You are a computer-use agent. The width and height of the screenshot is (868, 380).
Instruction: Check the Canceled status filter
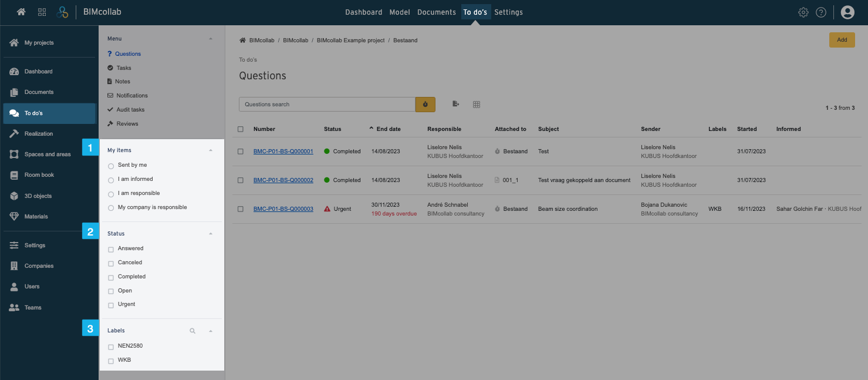pyautogui.click(x=111, y=263)
